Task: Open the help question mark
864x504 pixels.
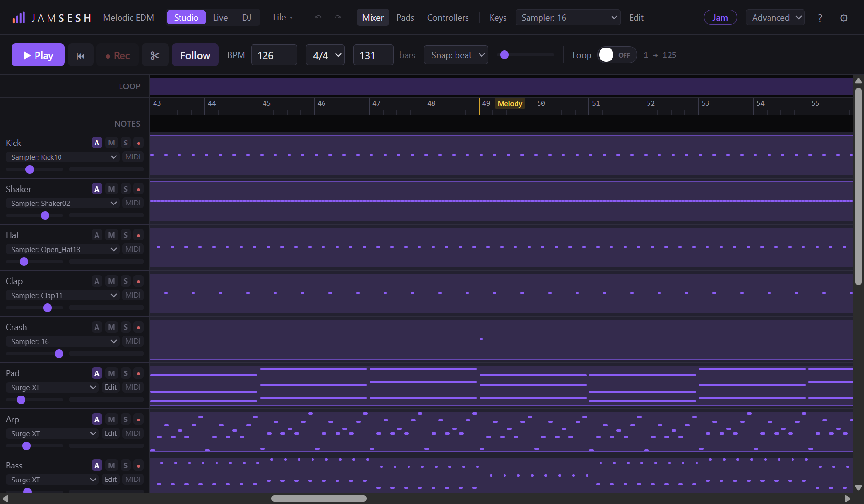Action: click(x=820, y=18)
